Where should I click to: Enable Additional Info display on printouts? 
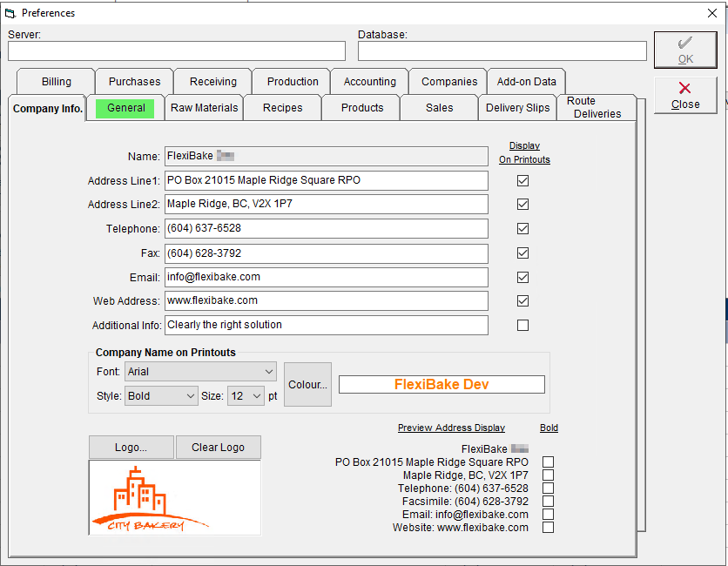(522, 325)
